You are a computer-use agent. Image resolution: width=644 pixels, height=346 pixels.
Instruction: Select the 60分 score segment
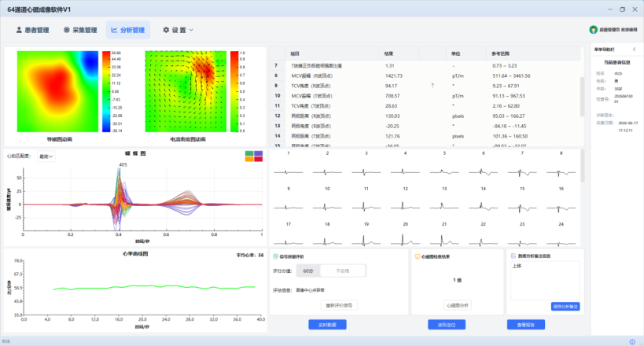pyautogui.click(x=308, y=271)
